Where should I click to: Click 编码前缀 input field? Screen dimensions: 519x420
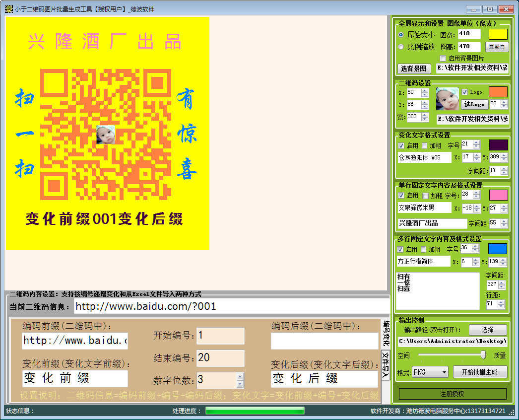(75, 341)
